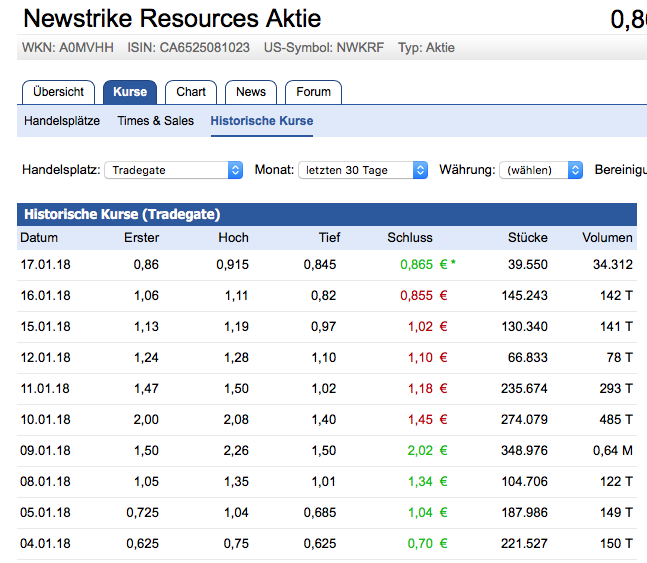
Task: Click the Newstrike Resources Aktie heading
Action: pyautogui.click(x=172, y=19)
